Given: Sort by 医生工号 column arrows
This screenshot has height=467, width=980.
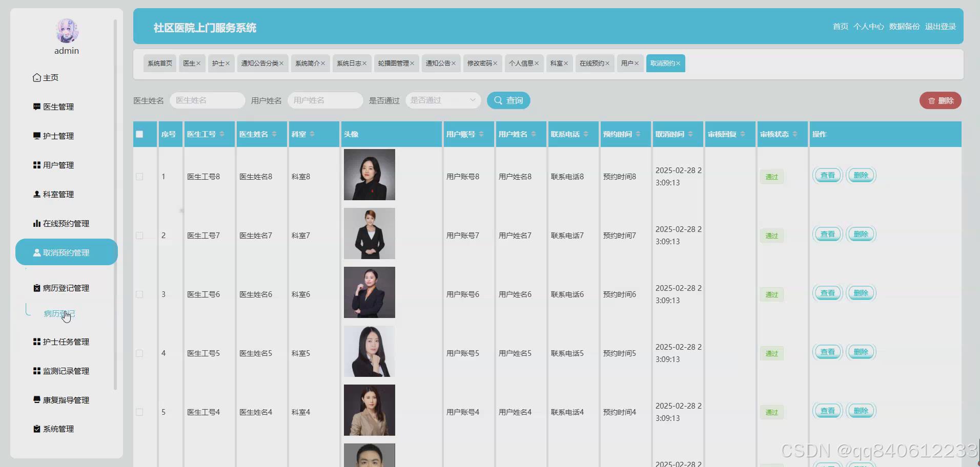Looking at the screenshot, I should click(x=222, y=134).
